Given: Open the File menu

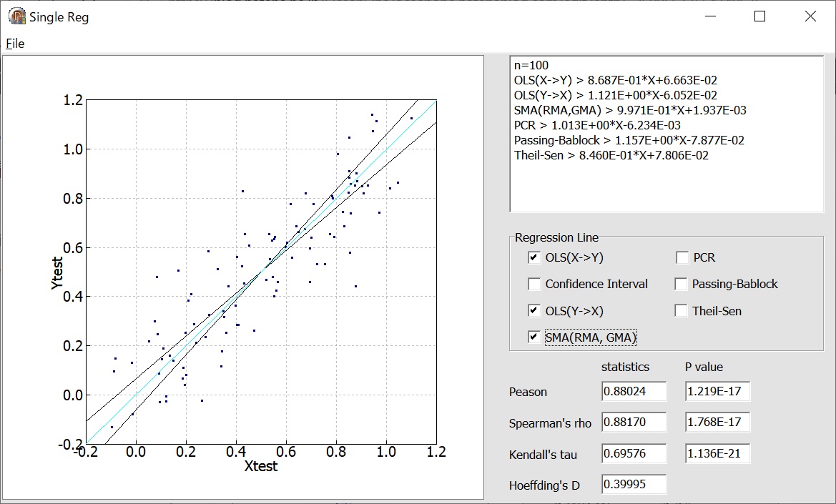Looking at the screenshot, I should click(x=15, y=44).
